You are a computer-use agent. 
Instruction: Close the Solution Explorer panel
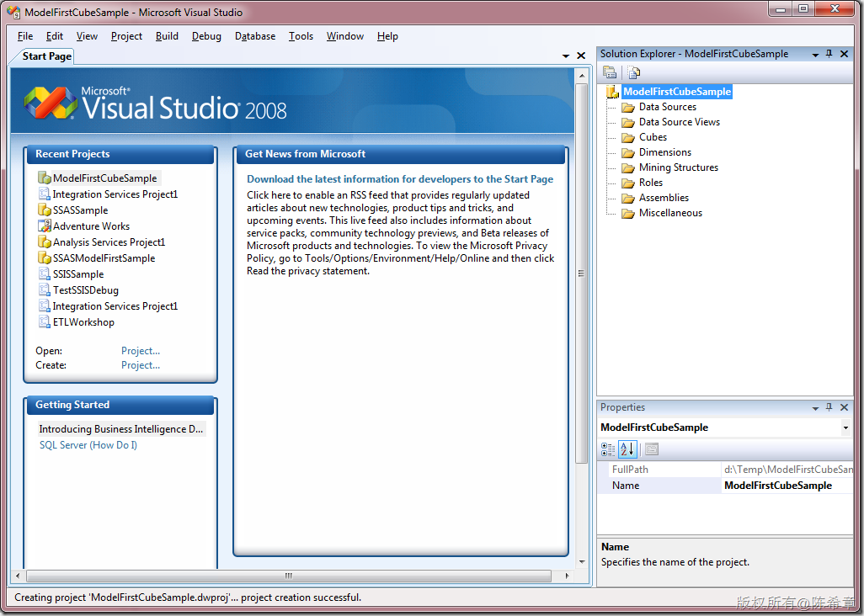844,53
